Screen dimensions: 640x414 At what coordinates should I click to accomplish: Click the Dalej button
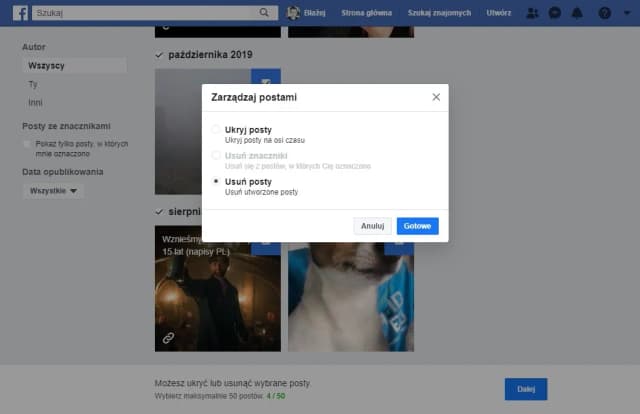pyautogui.click(x=525, y=389)
